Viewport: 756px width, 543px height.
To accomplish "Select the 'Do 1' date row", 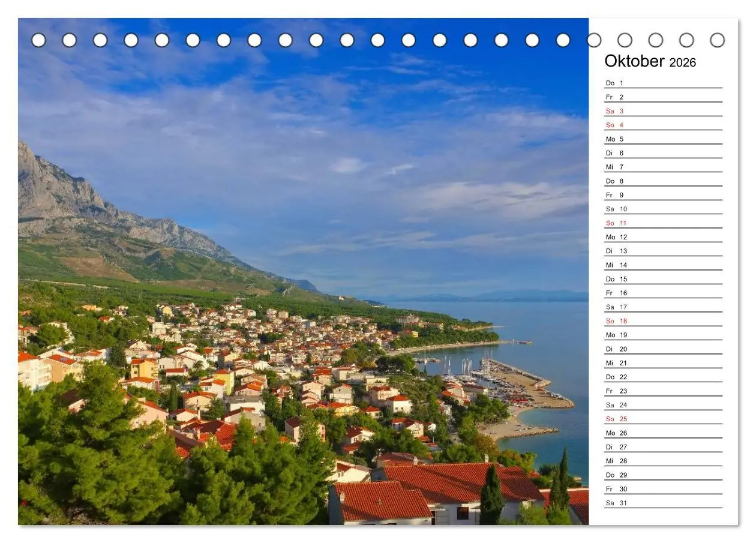I will pos(663,83).
